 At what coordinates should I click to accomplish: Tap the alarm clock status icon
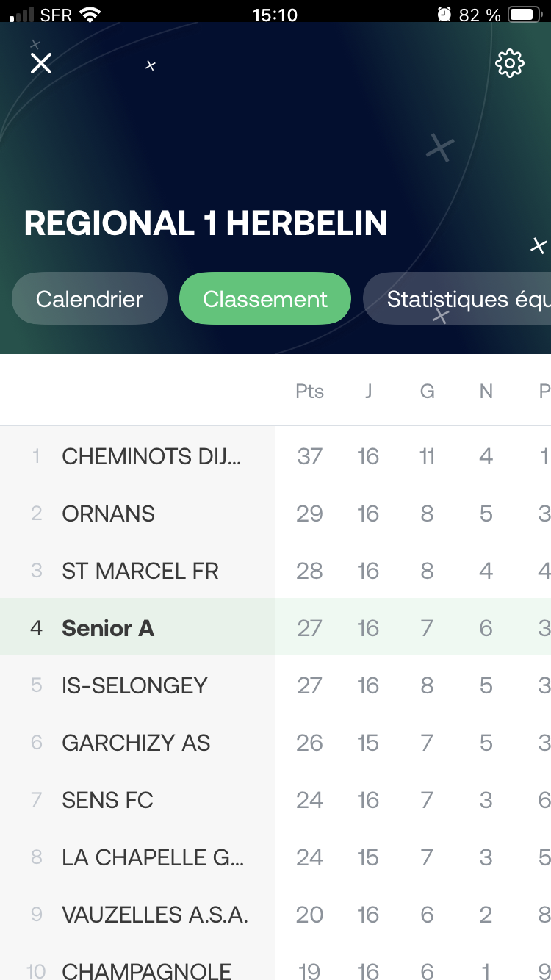[444, 14]
